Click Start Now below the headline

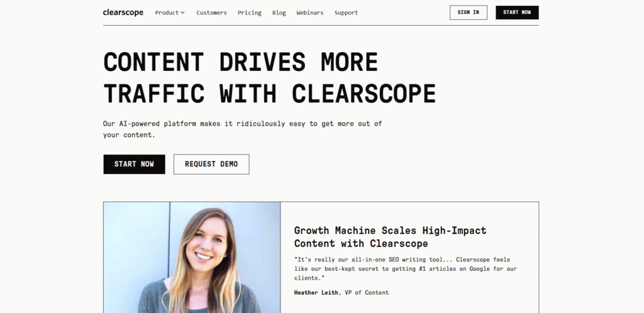(134, 164)
